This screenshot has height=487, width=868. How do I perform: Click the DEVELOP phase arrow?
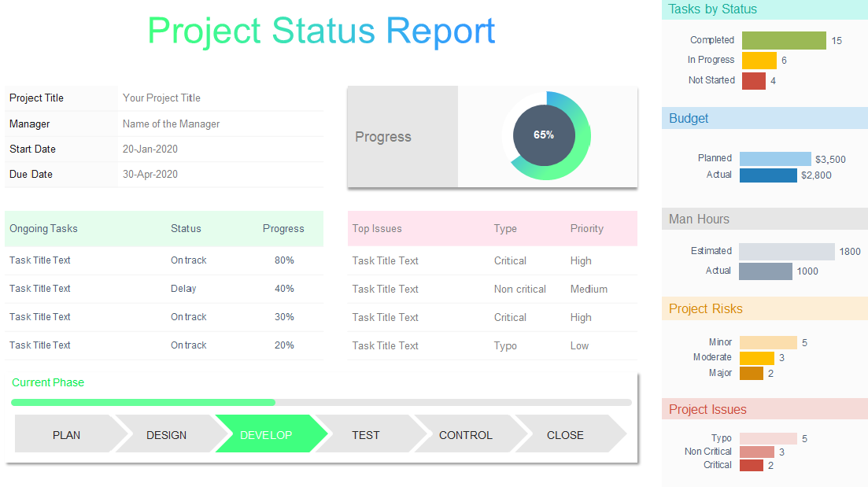point(266,434)
